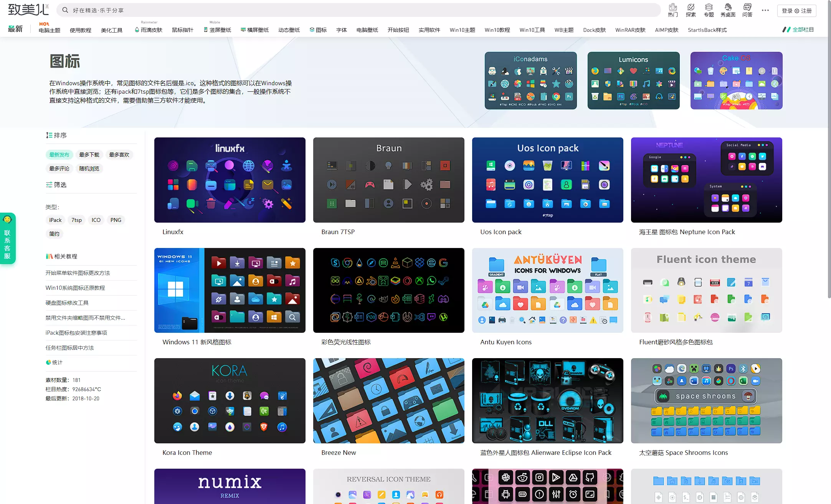The width and height of the screenshot is (831, 504).
Task: Switch to 动态壁纸 nav tab
Action: pyautogui.click(x=289, y=30)
